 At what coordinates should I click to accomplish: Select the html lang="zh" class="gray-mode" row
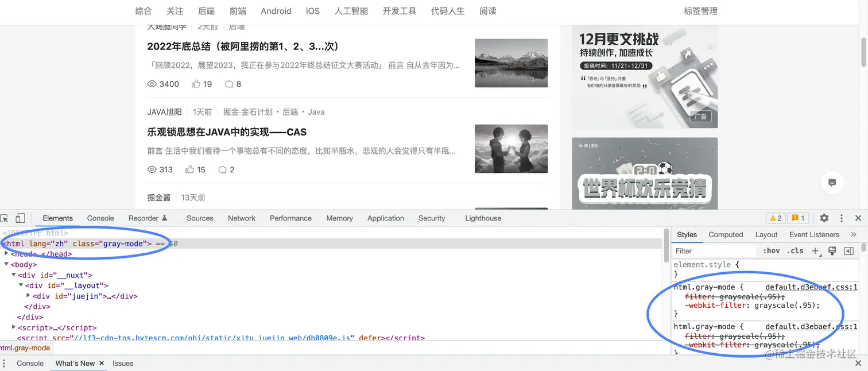(x=331, y=244)
